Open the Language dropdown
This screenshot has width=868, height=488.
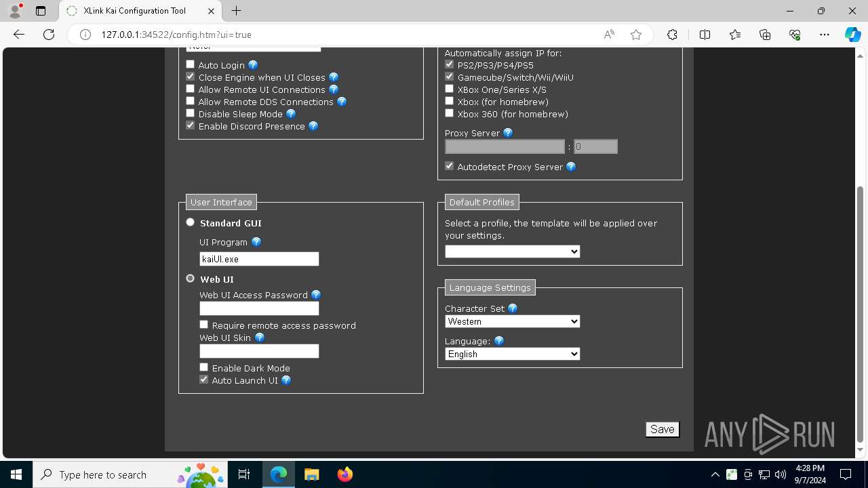513,354
